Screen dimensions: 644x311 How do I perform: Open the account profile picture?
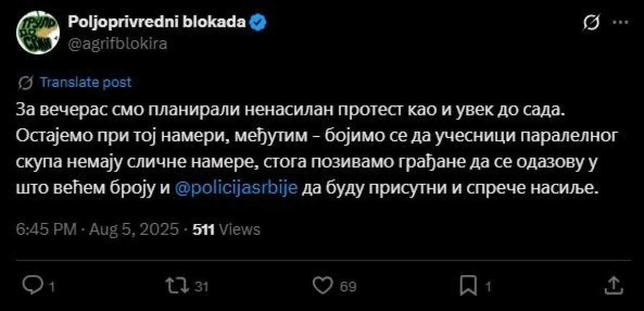(x=37, y=33)
